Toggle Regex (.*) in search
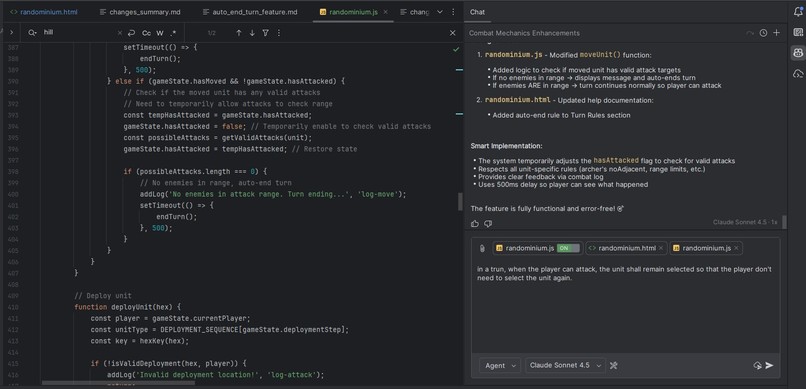806x389 pixels. tap(173, 33)
